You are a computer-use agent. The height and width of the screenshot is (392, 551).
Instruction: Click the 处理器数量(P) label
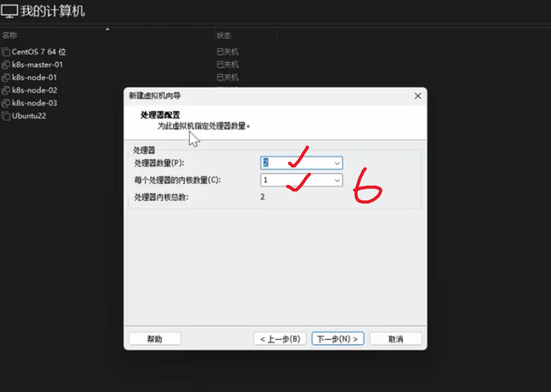tap(159, 163)
